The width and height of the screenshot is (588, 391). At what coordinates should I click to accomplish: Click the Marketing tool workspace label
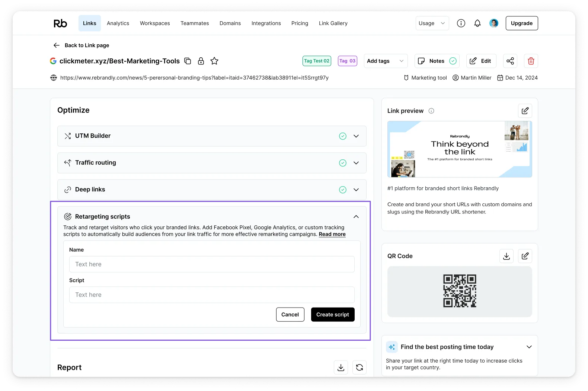point(429,78)
